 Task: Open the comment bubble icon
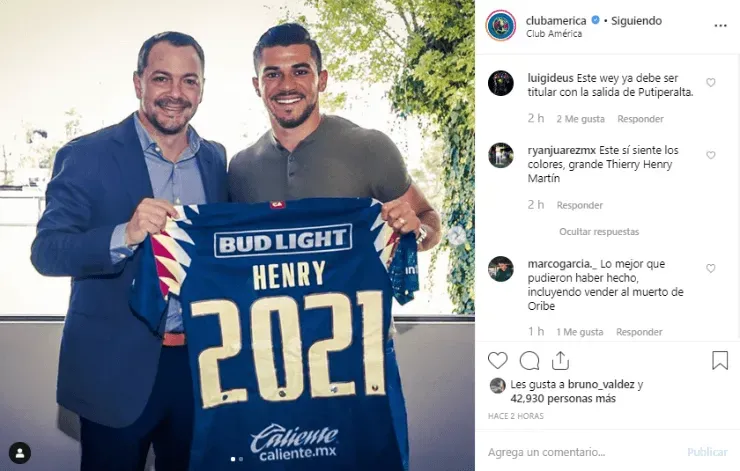530,361
